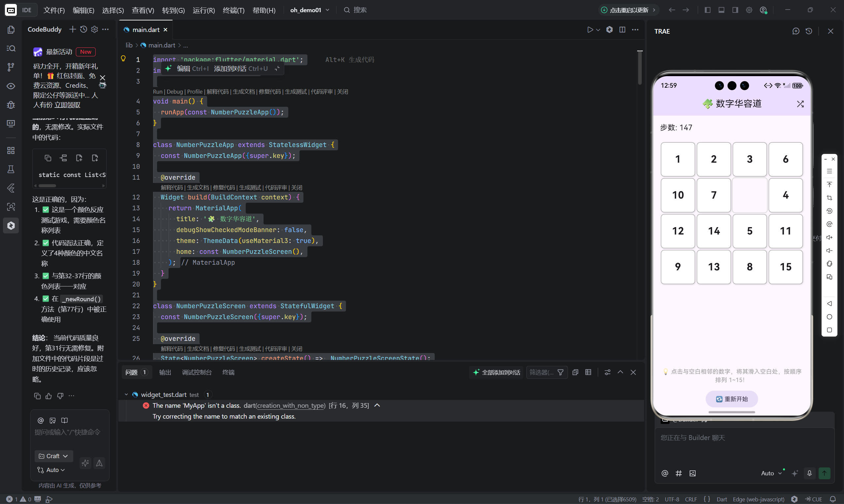Toggle the bottom panel layout icon in title bar
This screenshot has width=844, height=504.
(x=721, y=10)
